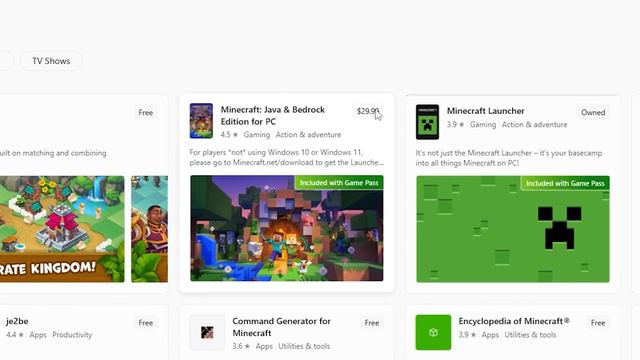This screenshot has height=360, width=640.
Task: Click the $29.99 price button
Action: click(368, 111)
